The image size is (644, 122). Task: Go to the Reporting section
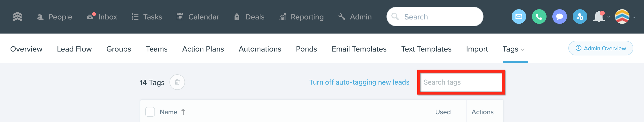tap(301, 17)
